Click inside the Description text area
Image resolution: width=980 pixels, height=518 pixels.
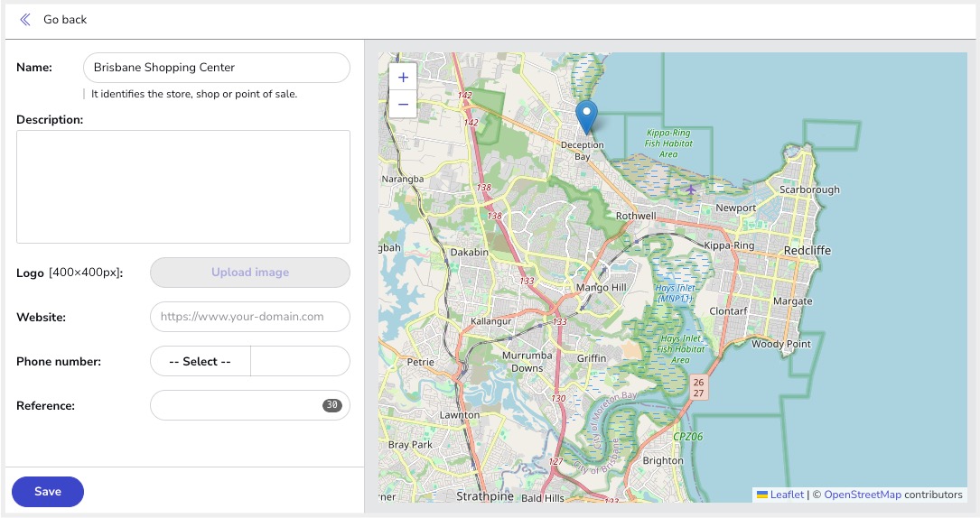183,187
